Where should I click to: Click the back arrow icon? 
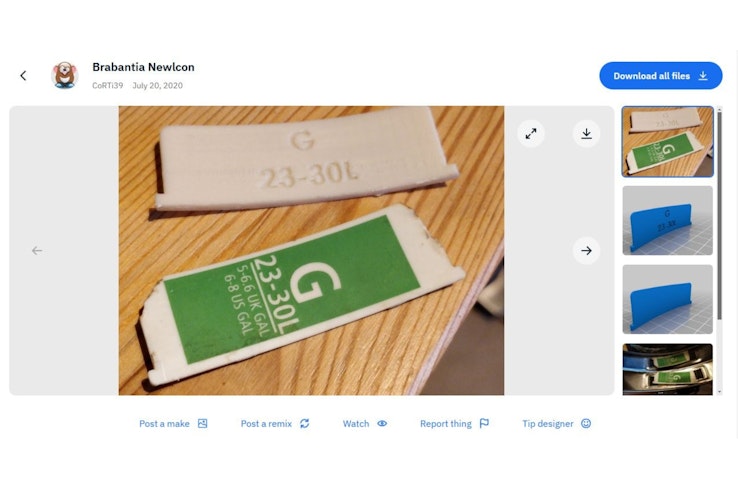[x=23, y=76]
